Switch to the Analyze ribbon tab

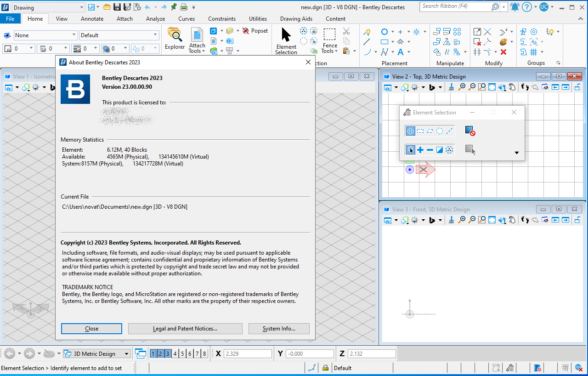[155, 19]
